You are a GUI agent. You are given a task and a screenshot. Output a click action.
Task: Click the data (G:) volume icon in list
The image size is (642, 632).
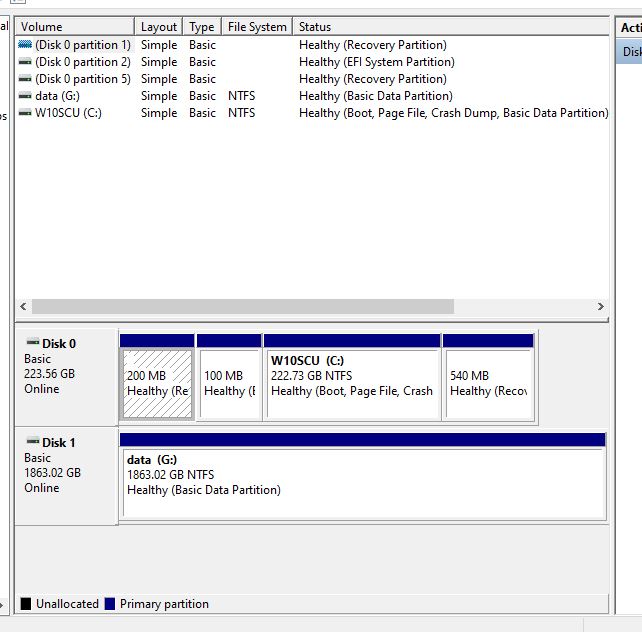[25, 96]
